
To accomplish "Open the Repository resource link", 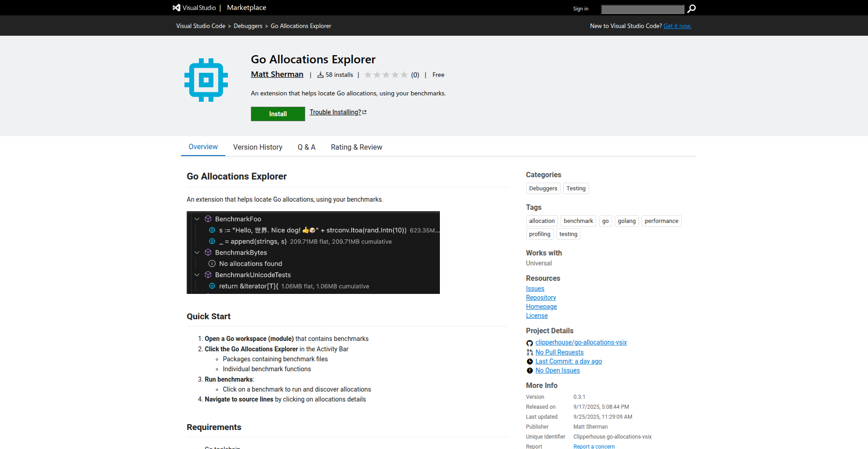I will 541,298.
